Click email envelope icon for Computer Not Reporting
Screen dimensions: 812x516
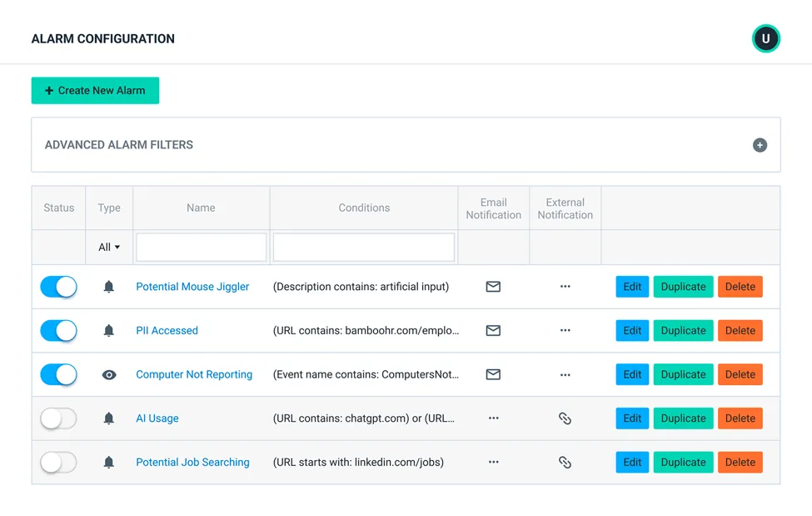pyautogui.click(x=493, y=374)
